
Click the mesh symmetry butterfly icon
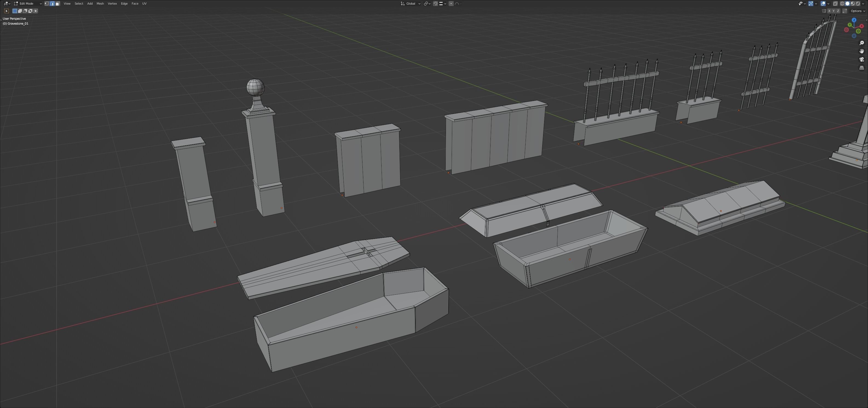tap(824, 11)
